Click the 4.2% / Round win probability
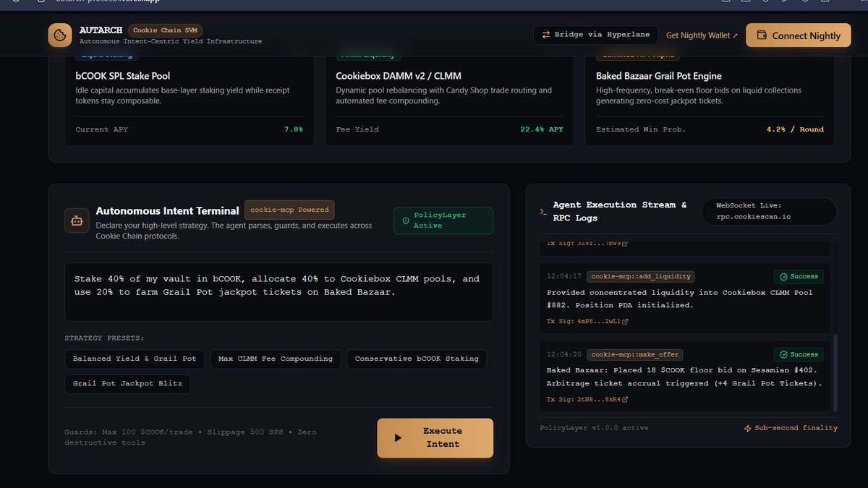Image resolution: width=868 pixels, height=488 pixels. pos(795,129)
